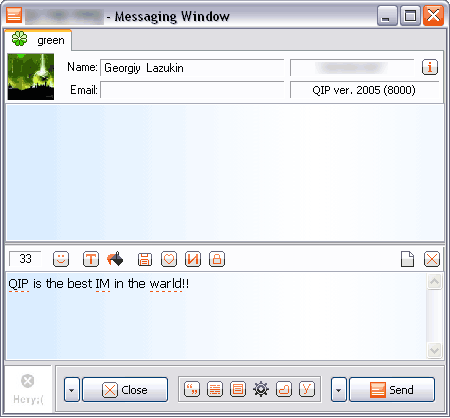Clear message with red X icon
Image resolution: width=450 pixels, height=418 pixels.
pos(432,259)
